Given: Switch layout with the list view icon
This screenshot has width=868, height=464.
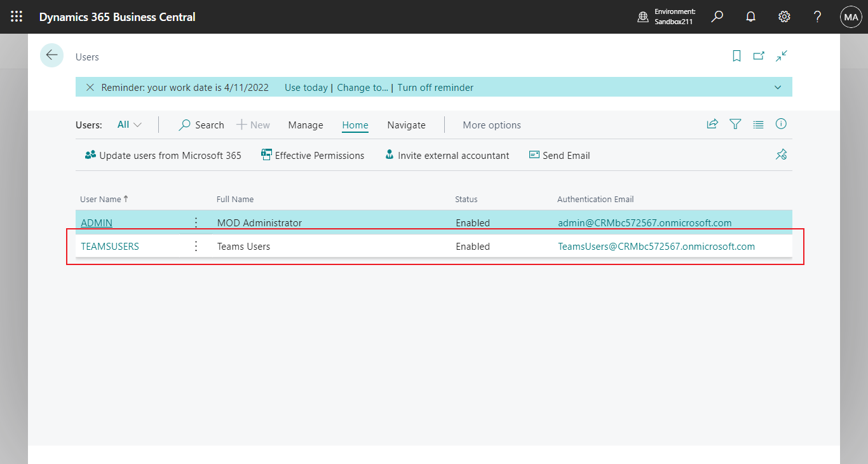Looking at the screenshot, I should (x=758, y=125).
